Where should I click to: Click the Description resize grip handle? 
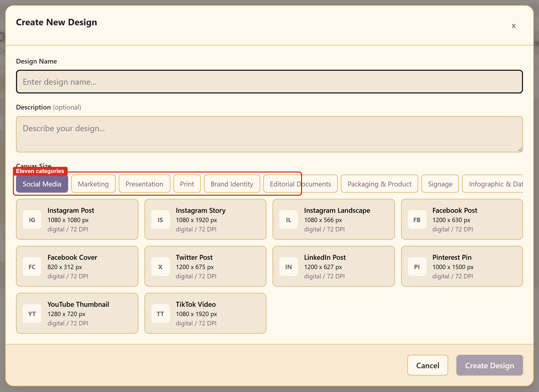coord(520,150)
